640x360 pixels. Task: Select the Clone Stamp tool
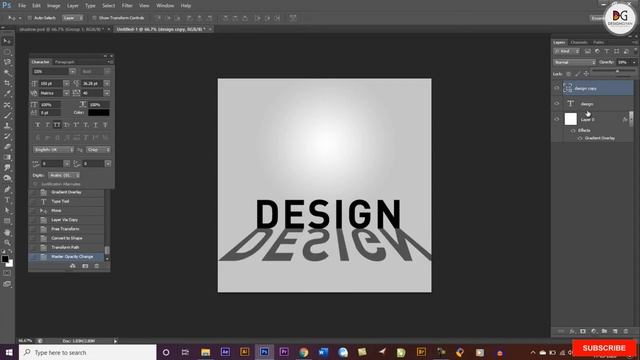click(7, 126)
